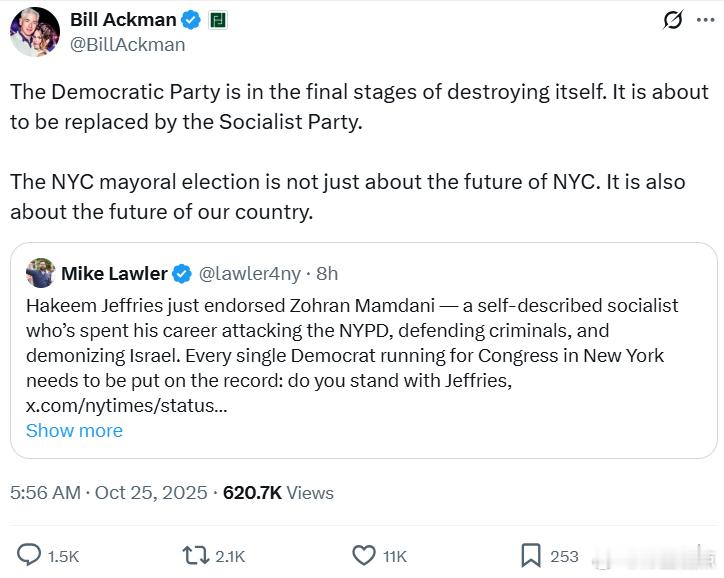Click the Mike Lawler display name
This screenshot has width=724, height=578.
point(115,273)
